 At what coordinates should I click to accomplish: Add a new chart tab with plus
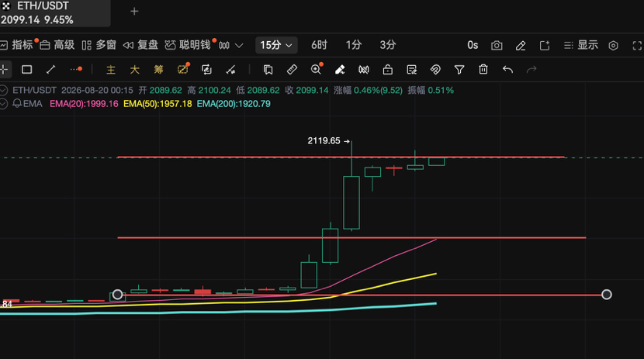coord(134,12)
